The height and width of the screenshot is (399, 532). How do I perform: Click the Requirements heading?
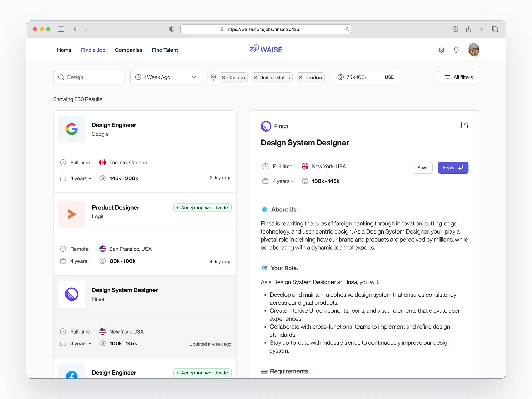click(290, 371)
